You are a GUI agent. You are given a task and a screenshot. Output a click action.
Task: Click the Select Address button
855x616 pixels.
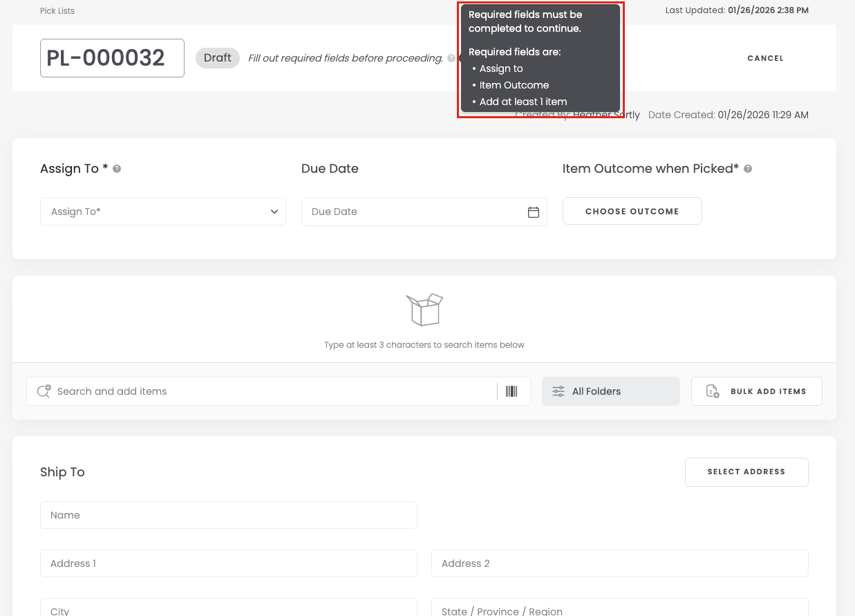[x=746, y=472]
